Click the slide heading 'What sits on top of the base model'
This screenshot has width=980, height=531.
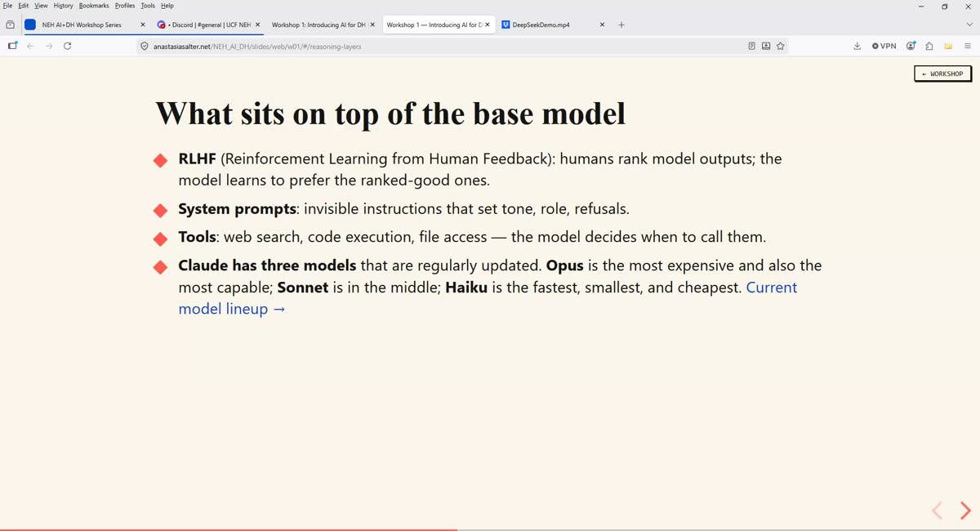(390, 114)
